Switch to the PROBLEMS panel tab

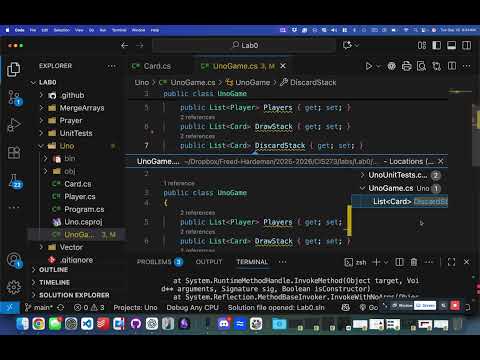pos(154,262)
